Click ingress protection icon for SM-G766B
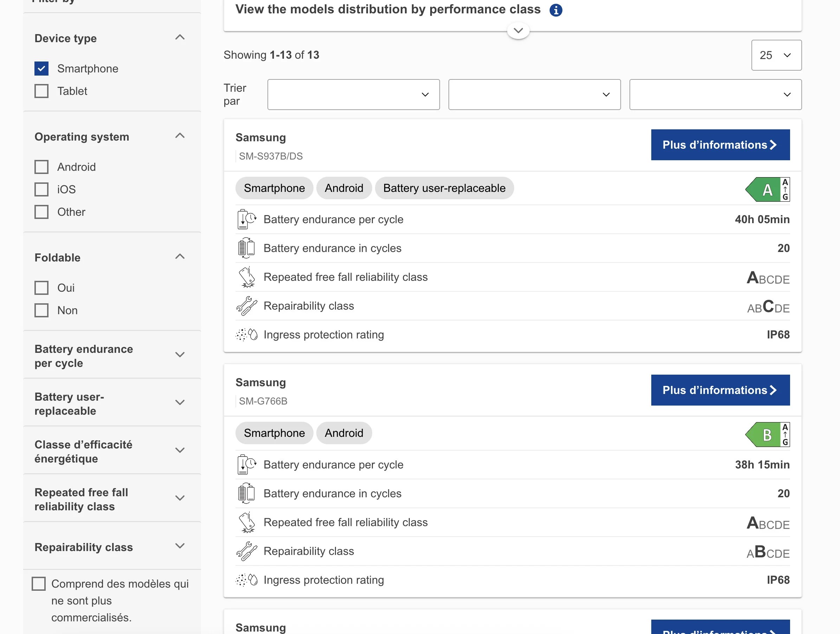This screenshot has height=634, width=840. pos(246,580)
